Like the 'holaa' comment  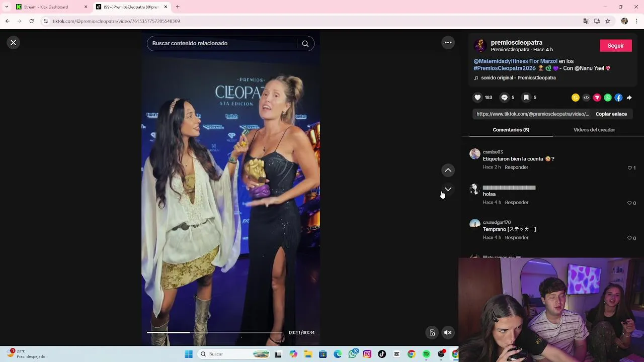(630, 203)
